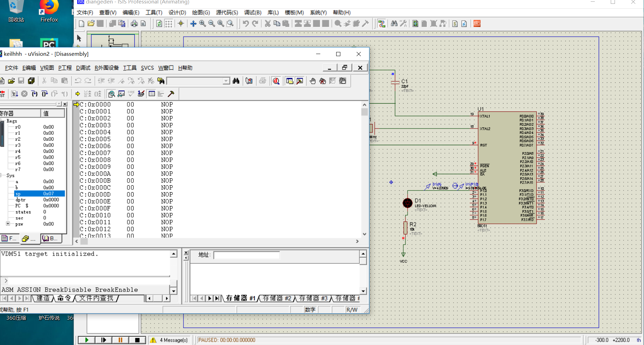Viewport: 644px width, 345px height.
Task: Click Save All icon in uVision toolbar
Action: pos(31,81)
